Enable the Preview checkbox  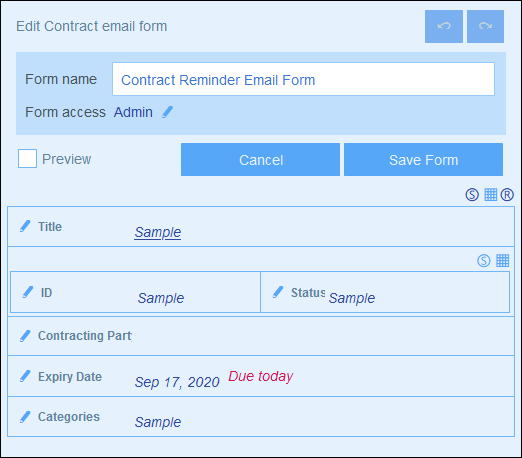[27, 159]
